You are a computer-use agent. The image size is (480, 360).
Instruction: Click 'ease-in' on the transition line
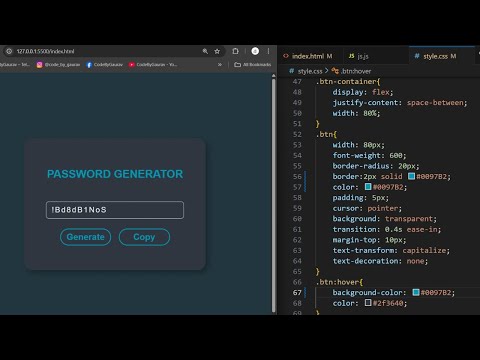click(x=422, y=229)
